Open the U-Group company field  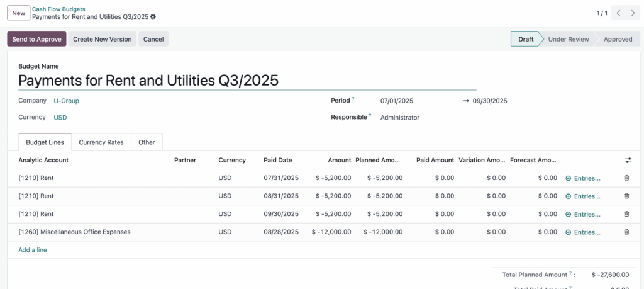[x=66, y=101]
